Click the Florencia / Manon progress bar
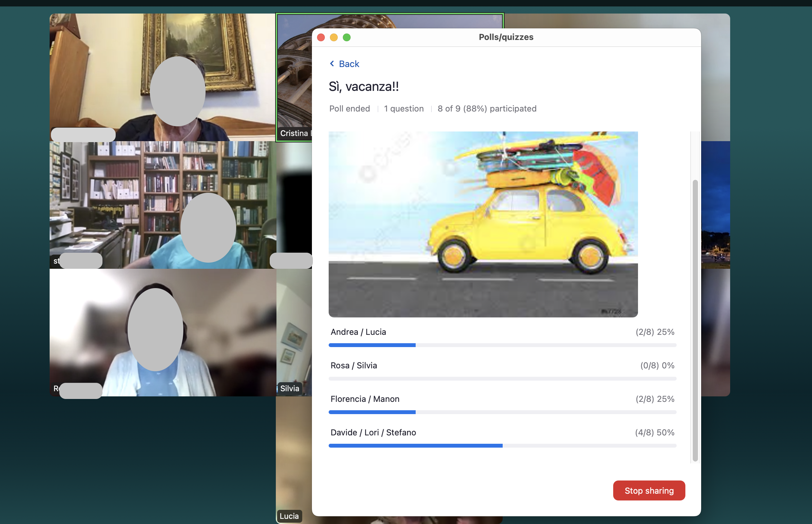Image resolution: width=812 pixels, height=524 pixels. tap(502, 412)
